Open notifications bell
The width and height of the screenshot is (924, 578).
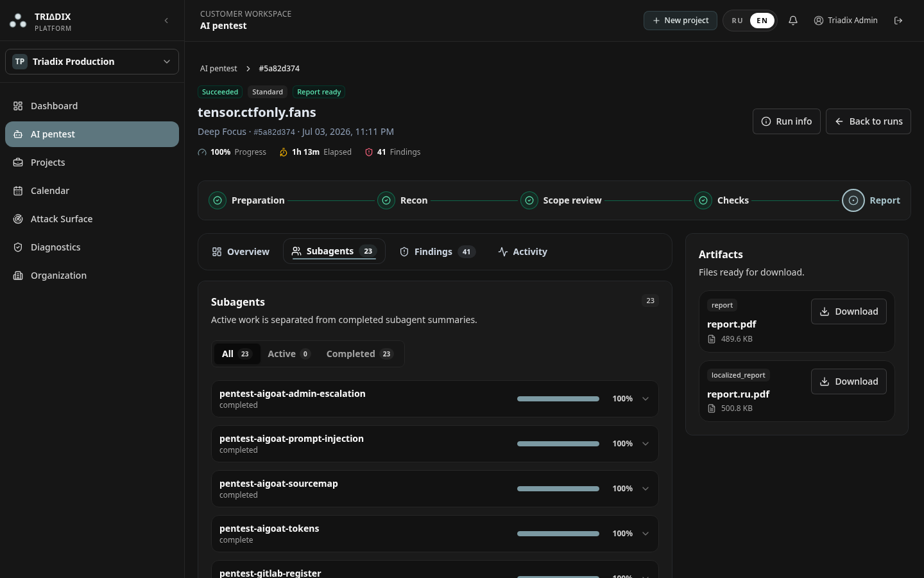pyautogui.click(x=793, y=21)
